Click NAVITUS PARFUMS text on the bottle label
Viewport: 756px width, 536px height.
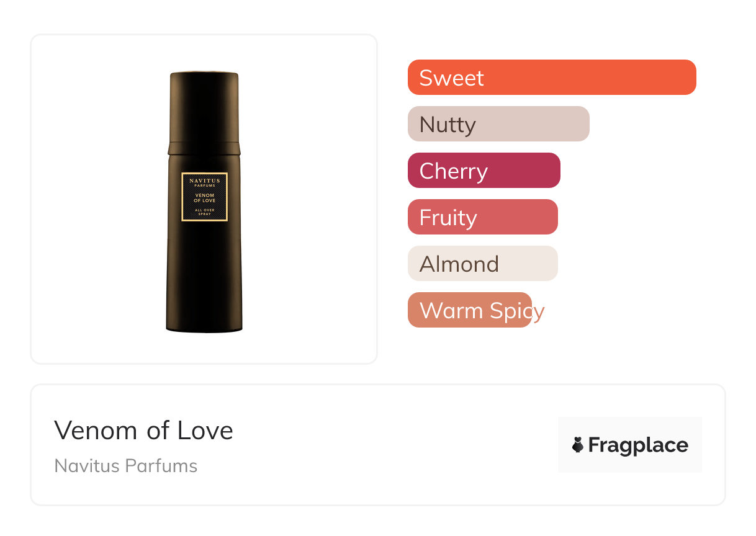(x=204, y=182)
